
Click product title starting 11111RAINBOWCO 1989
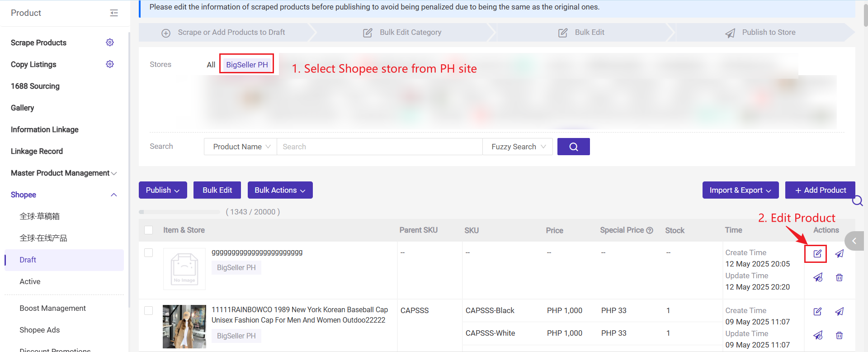pyautogui.click(x=300, y=315)
